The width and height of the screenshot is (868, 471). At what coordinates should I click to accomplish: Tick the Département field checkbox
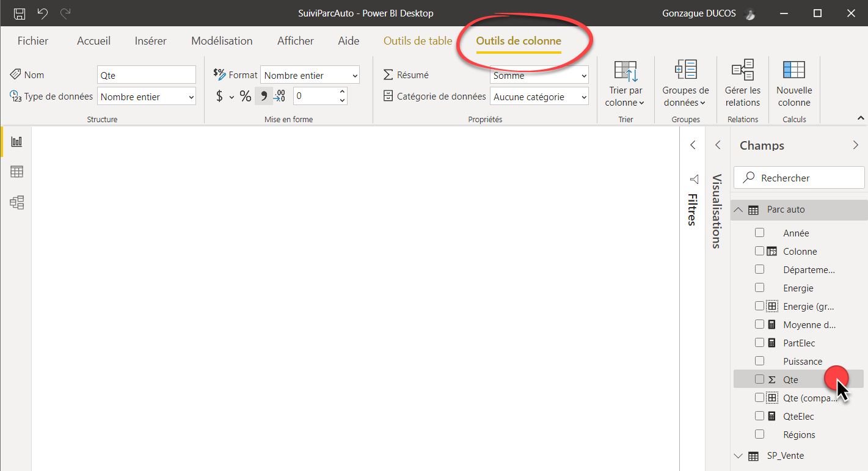[759, 269]
